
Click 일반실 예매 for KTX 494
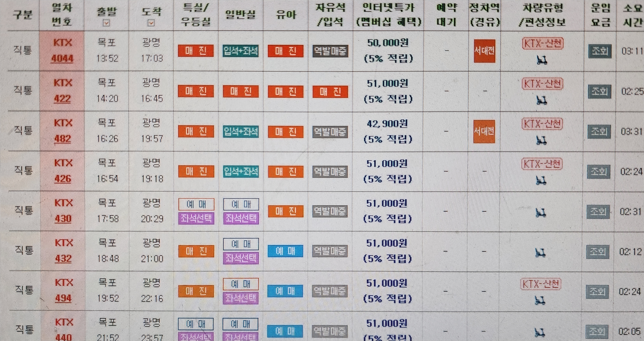point(241,284)
